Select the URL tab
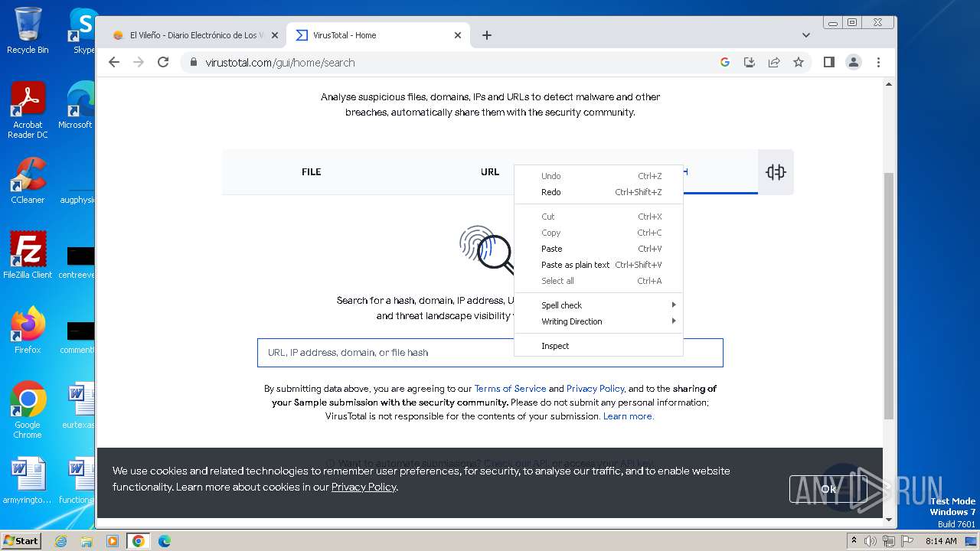The height and width of the screenshot is (551, 980). pyautogui.click(x=490, y=172)
